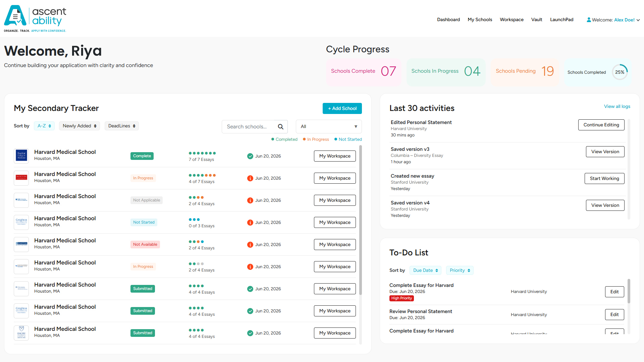The height and width of the screenshot is (362, 644).
Task: Click the green Complete status badge
Action: click(x=142, y=156)
